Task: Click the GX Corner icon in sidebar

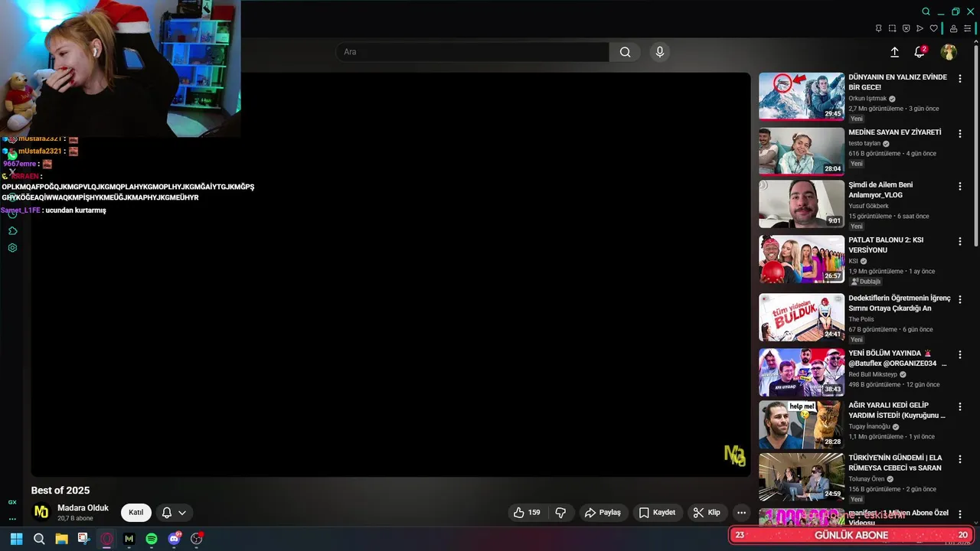Action: point(12,502)
